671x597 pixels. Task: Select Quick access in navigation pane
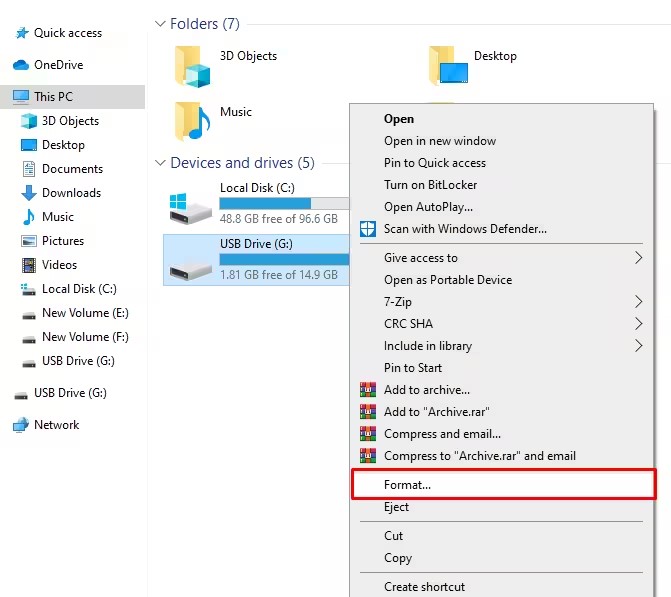pos(67,33)
